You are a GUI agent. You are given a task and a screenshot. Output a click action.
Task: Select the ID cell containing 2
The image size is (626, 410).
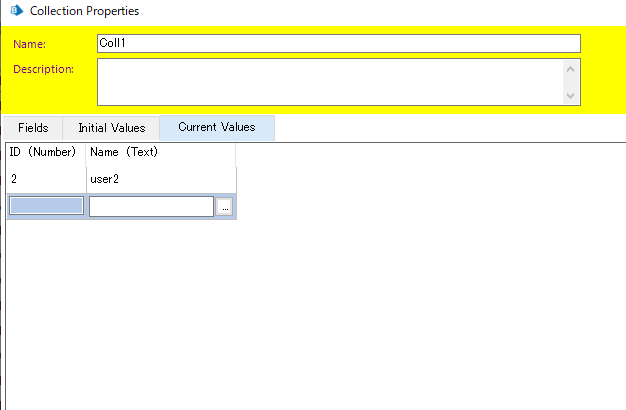point(45,179)
